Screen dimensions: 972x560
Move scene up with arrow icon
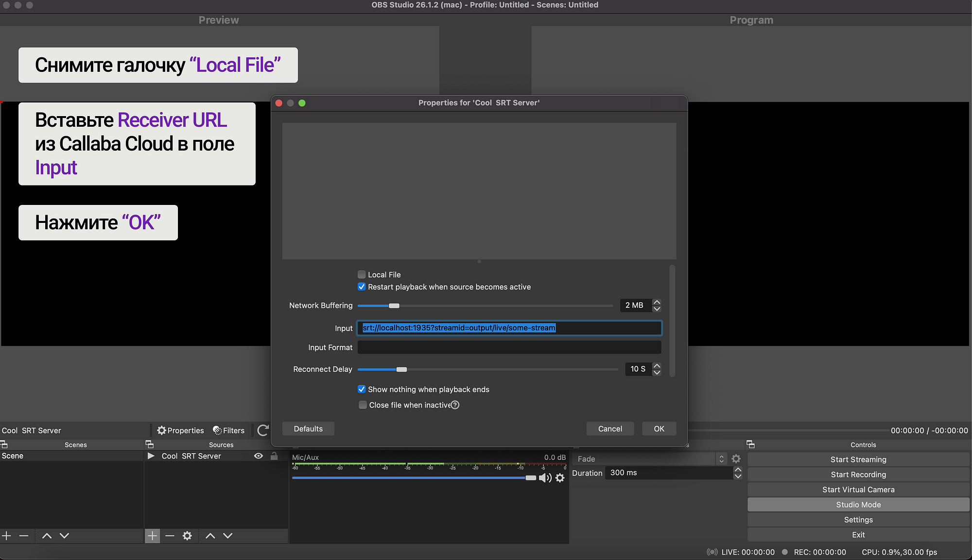pyautogui.click(x=47, y=536)
